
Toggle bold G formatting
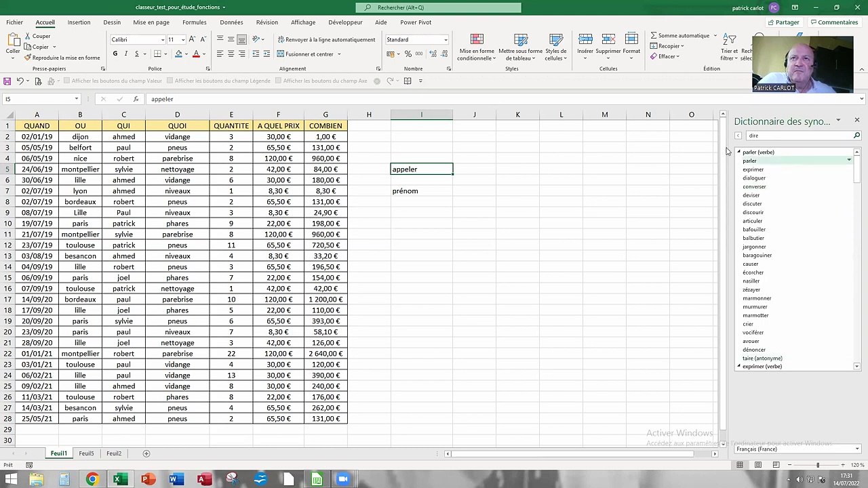pos(115,54)
